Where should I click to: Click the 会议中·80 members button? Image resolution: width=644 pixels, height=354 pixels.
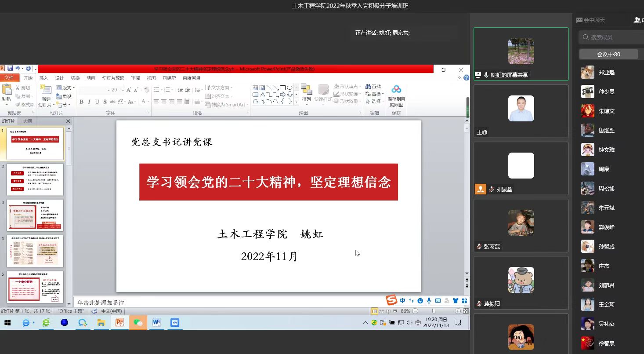click(608, 54)
